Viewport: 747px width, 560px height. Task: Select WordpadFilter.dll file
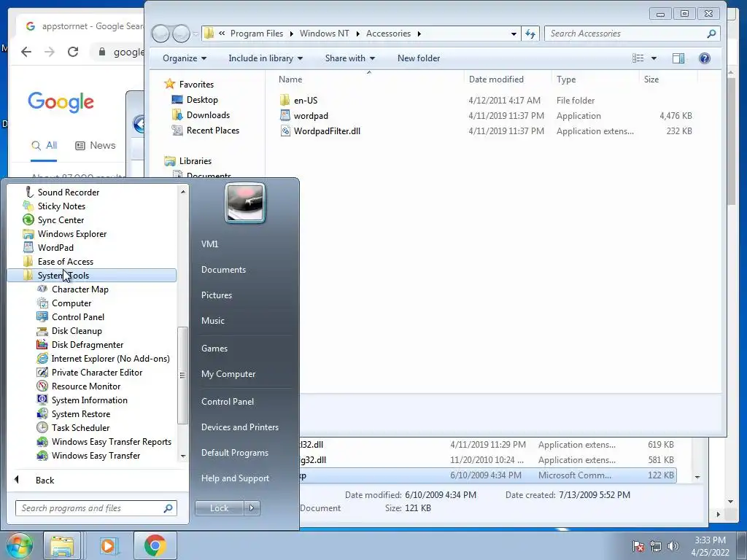(327, 131)
